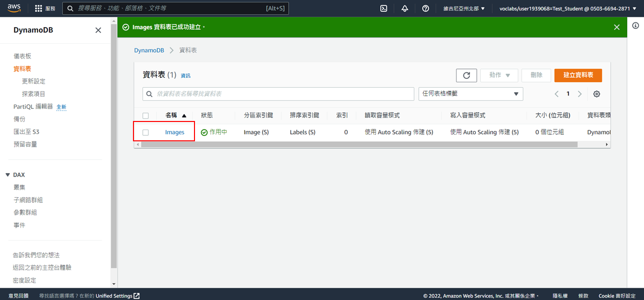Click the Image (S) partition key cell

point(256,132)
